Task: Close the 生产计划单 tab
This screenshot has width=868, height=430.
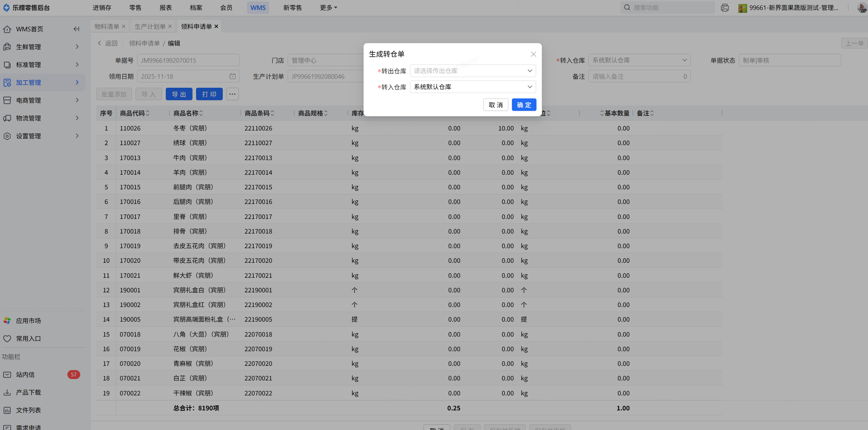Action: pos(170,26)
